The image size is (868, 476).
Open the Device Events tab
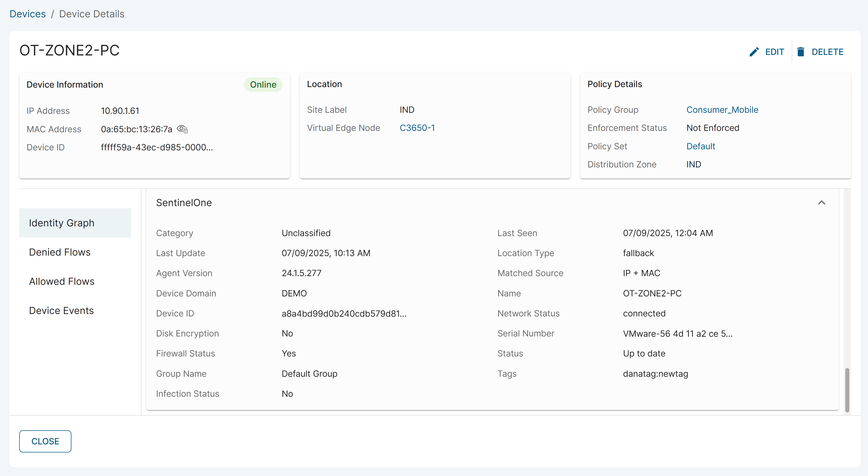click(61, 310)
